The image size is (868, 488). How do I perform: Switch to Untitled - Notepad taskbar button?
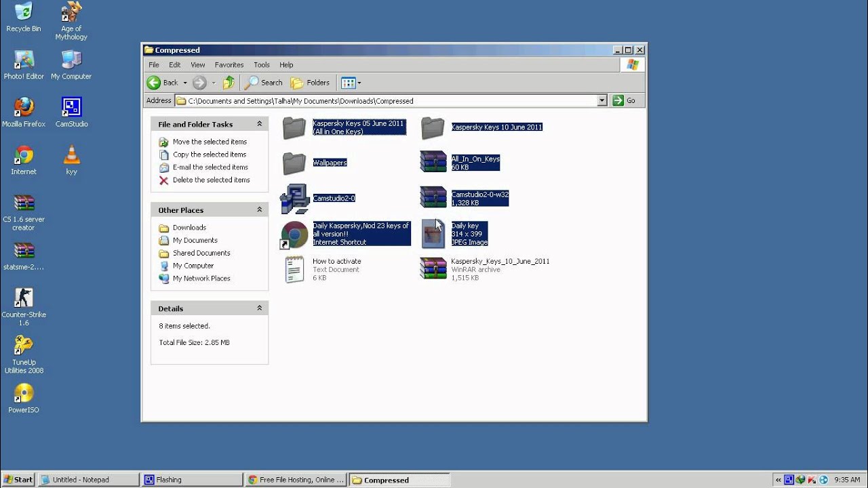click(x=88, y=480)
